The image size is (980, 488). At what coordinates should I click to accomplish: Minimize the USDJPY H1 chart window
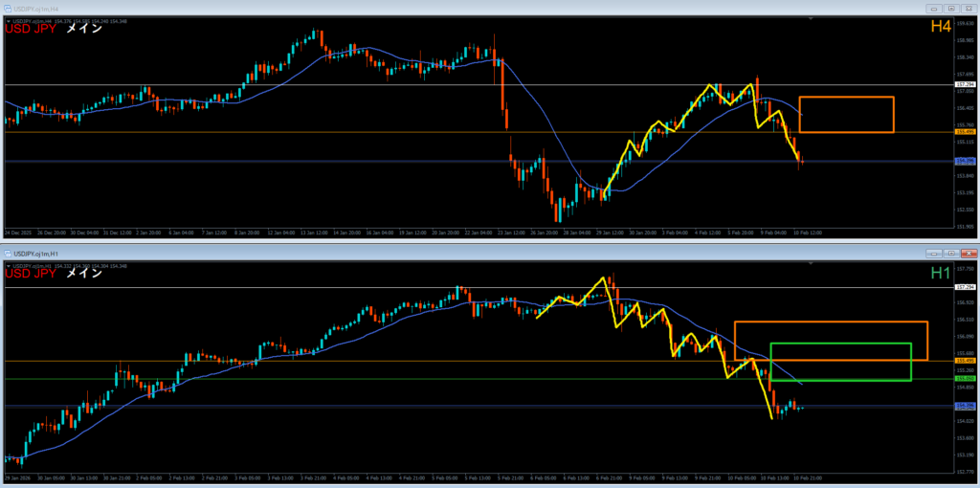click(x=935, y=254)
